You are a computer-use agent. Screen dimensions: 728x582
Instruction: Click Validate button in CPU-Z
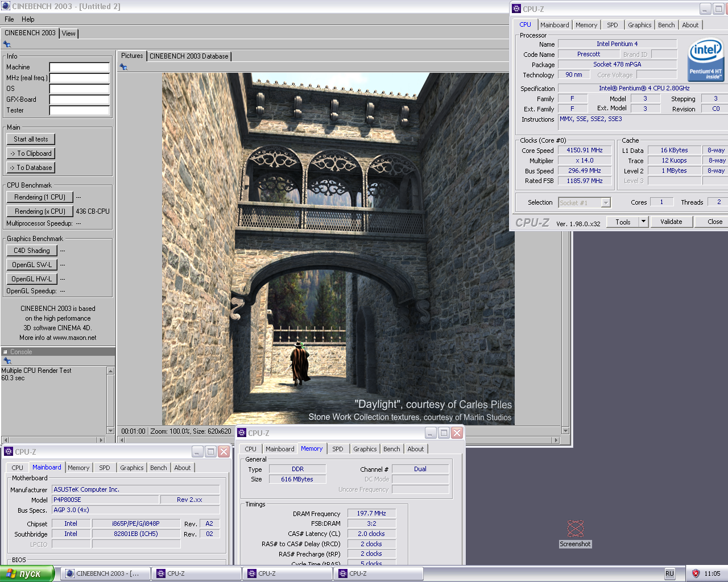coord(671,222)
